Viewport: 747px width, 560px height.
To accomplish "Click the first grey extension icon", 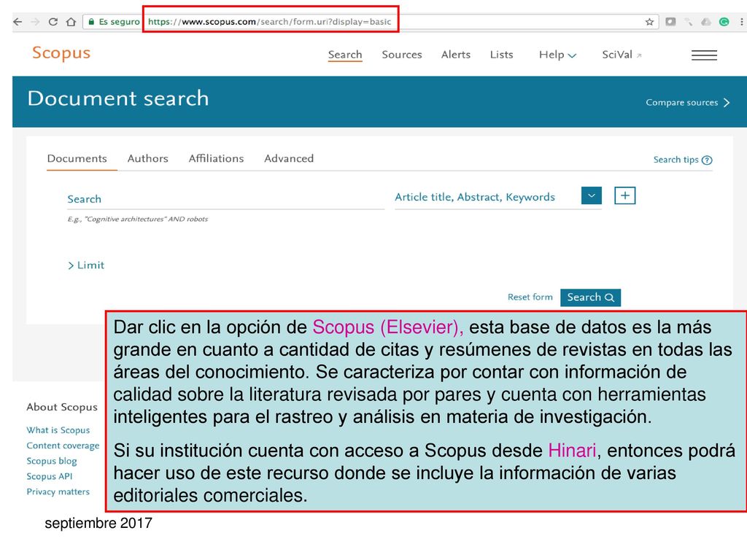I will click(x=671, y=22).
